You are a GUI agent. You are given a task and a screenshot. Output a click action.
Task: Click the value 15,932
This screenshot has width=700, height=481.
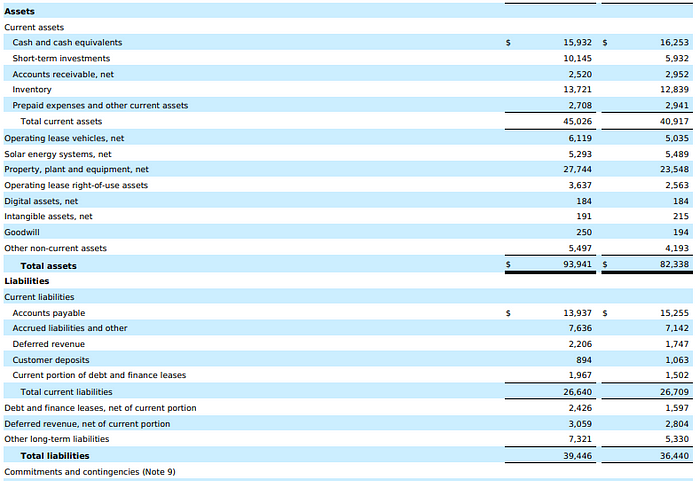pos(577,42)
